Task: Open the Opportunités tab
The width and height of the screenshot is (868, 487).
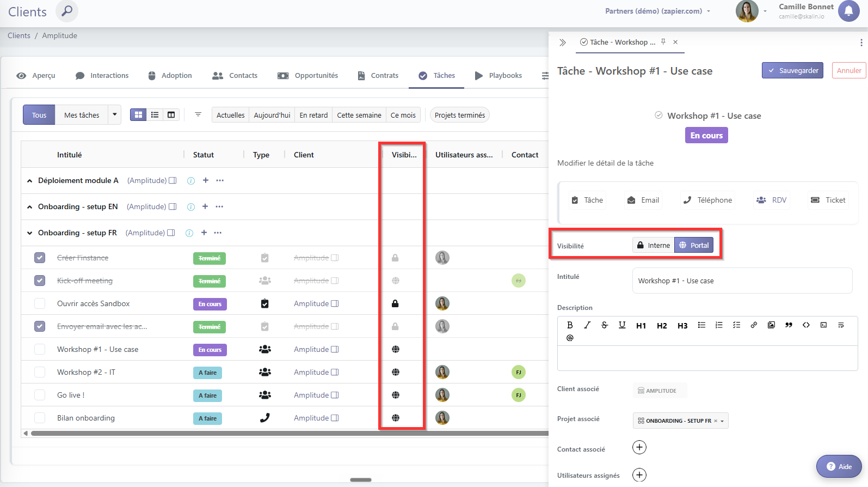Action: (x=308, y=76)
